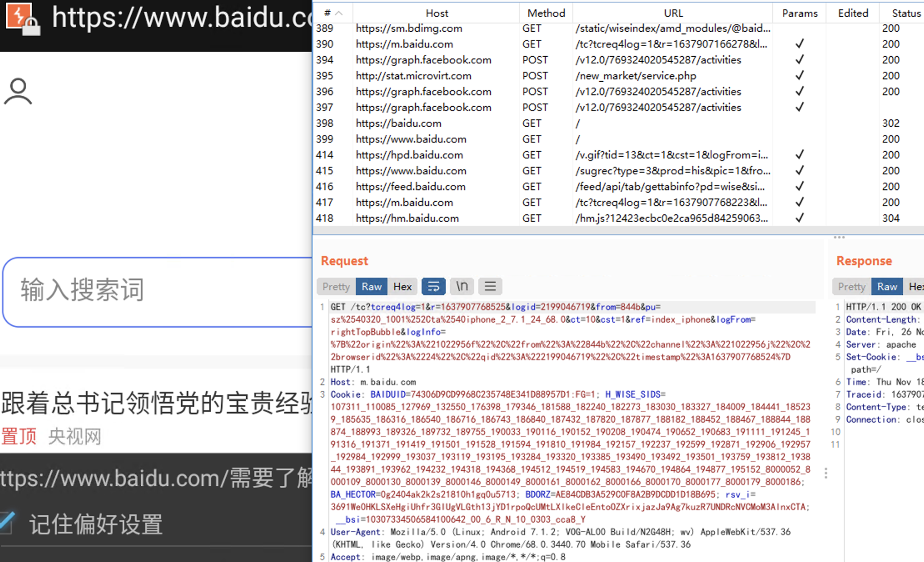Click the Content-Length response header
924x562 pixels.
pos(884,319)
